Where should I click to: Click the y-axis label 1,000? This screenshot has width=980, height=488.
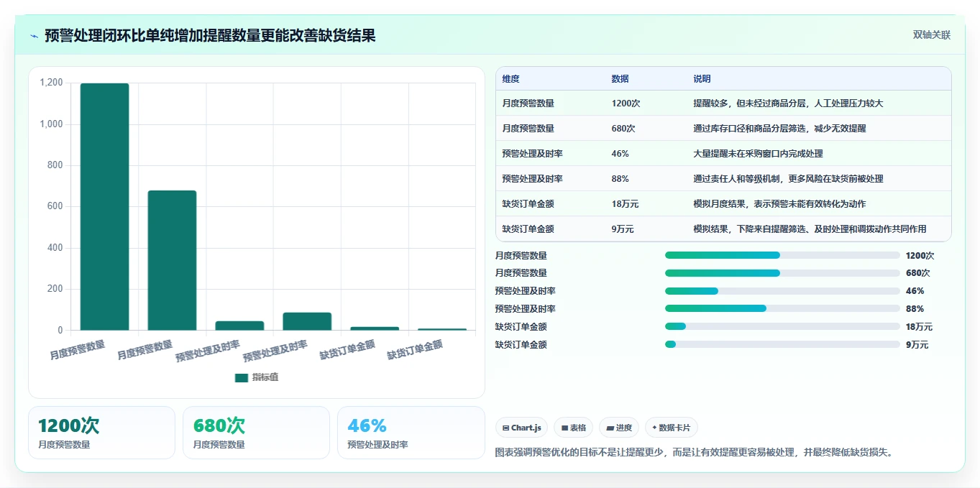coord(51,124)
